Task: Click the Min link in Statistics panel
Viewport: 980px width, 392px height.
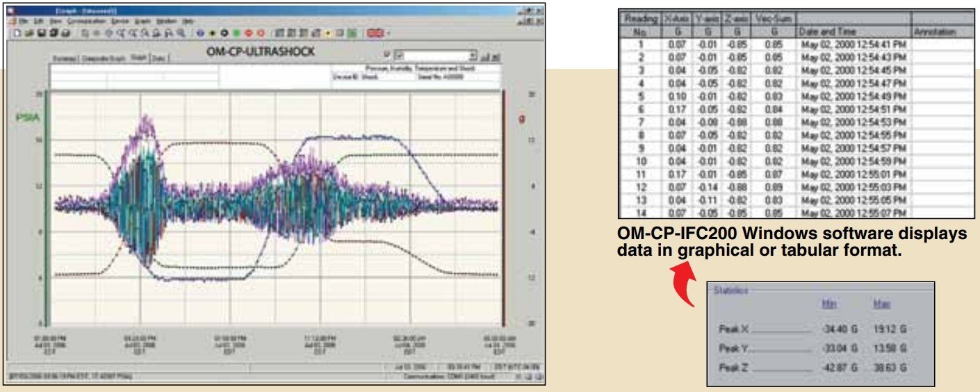Action: (x=828, y=304)
